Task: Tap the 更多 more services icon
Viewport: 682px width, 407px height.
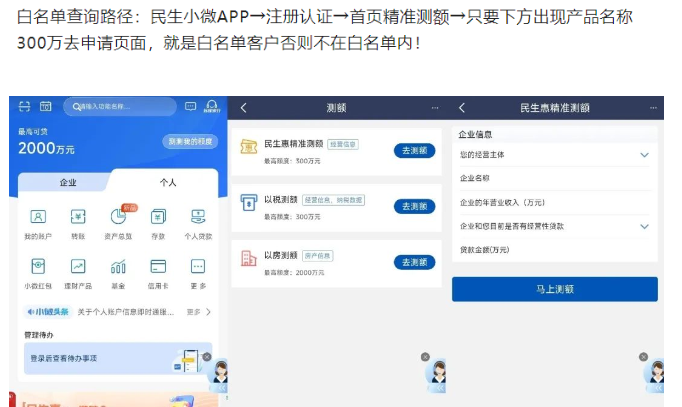Action: [x=198, y=267]
